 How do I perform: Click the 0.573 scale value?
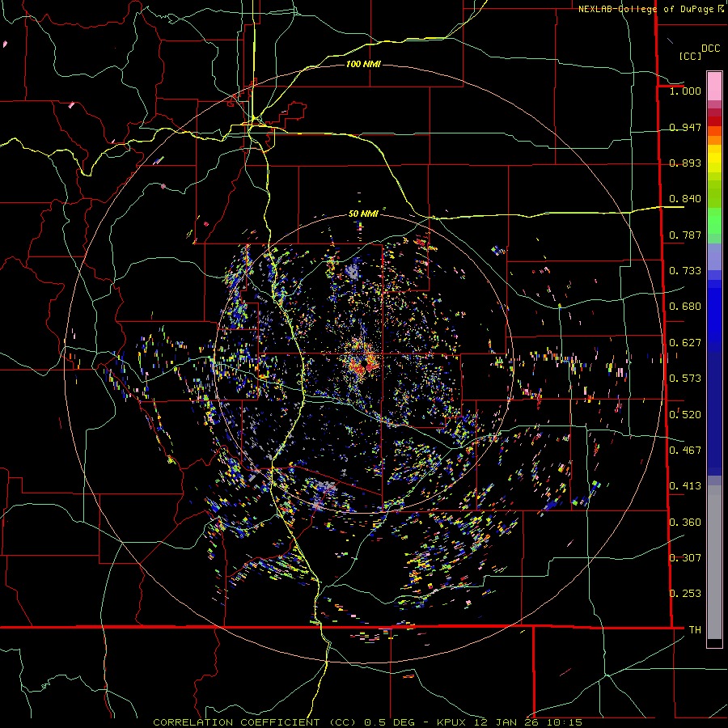[685, 379]
